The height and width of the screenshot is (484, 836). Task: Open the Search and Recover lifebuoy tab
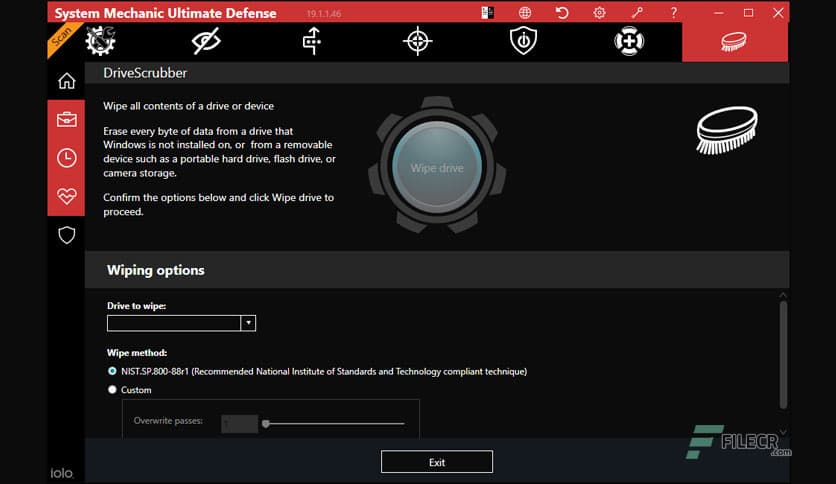(x=629, y=41)
